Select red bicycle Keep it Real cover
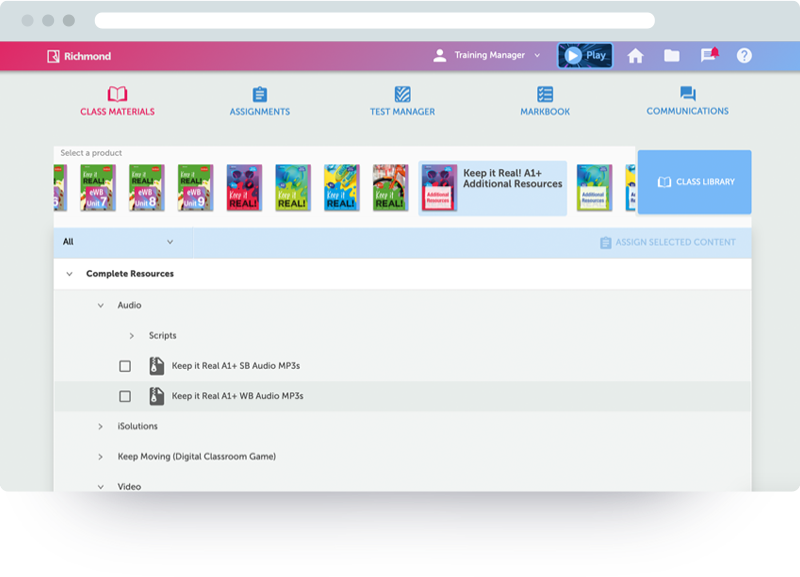 [x=390, y=187]
